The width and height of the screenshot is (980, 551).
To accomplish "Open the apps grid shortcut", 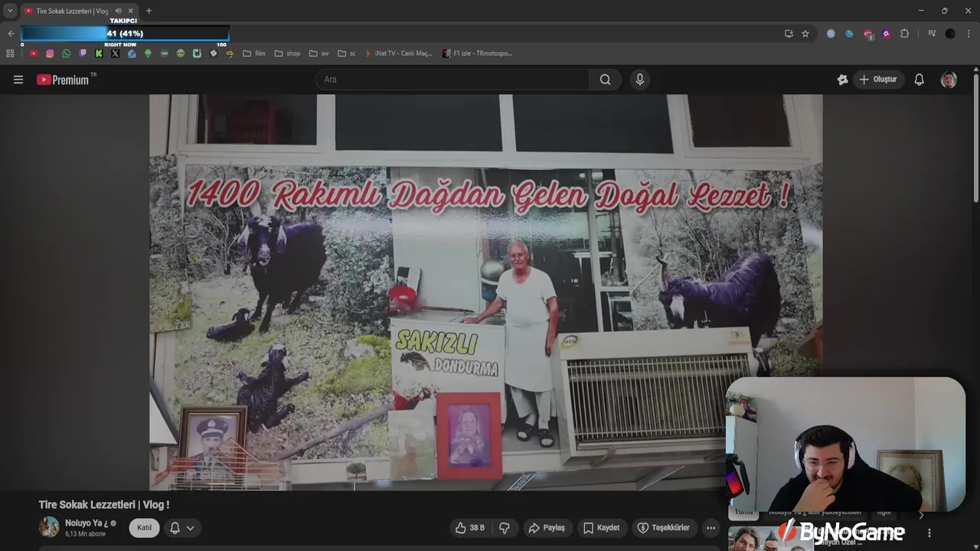I will click(x=10, y=54).
